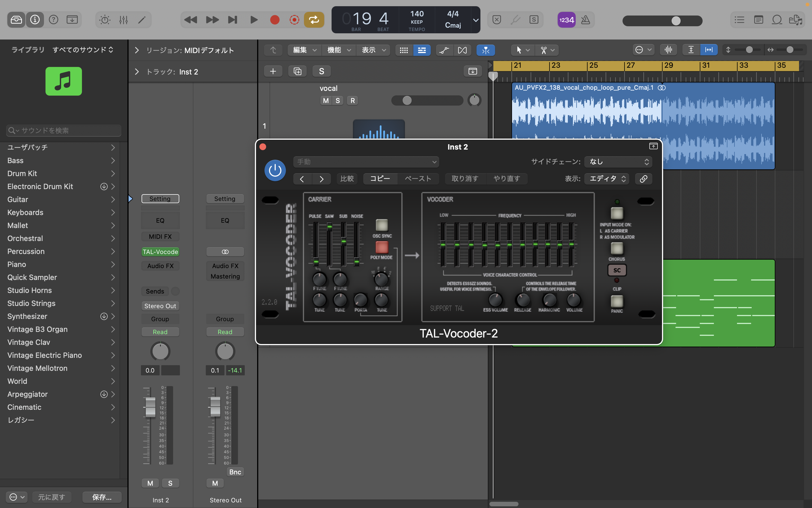
Task: Click the Rewind transport button
Action: [x=191, y=20]
